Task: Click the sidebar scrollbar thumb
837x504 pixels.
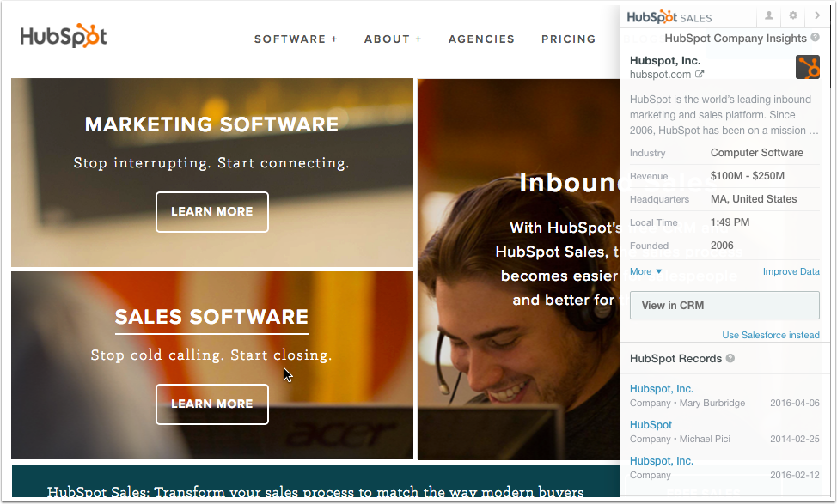Action: 829,48
